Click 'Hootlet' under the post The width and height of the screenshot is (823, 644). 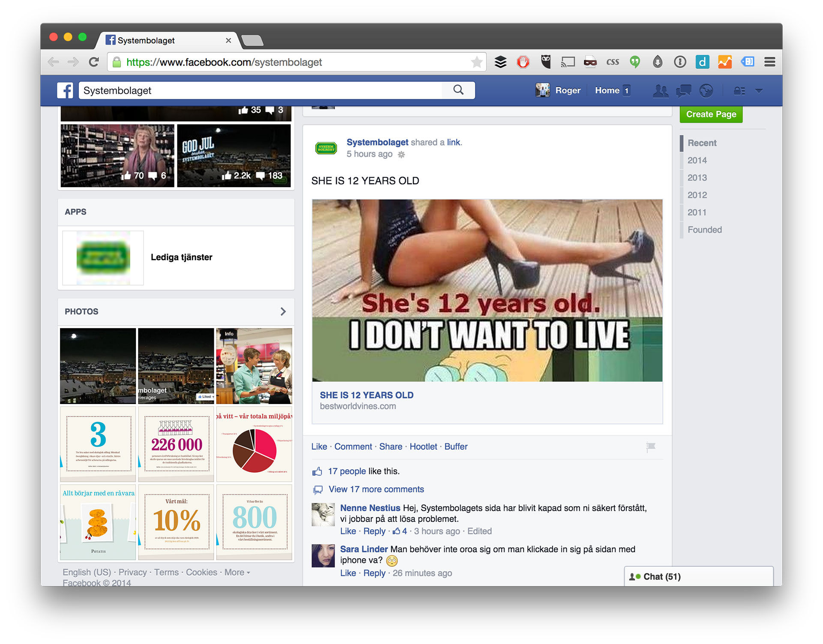pos(423,447)
